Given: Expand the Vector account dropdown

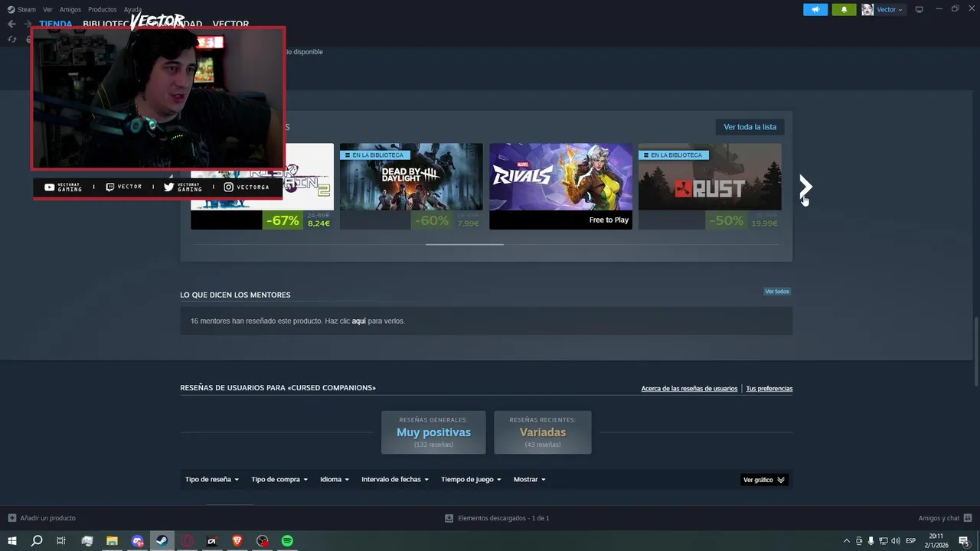Looking at the screenshot, I should pyautogui.click(x=889, y=9).
